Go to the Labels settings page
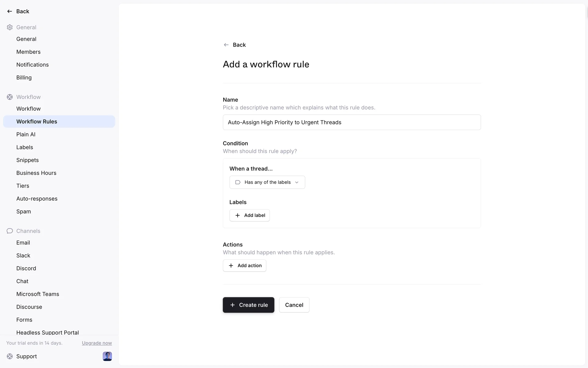This screenshot has height=368, width=588. (x=24, y=147)
